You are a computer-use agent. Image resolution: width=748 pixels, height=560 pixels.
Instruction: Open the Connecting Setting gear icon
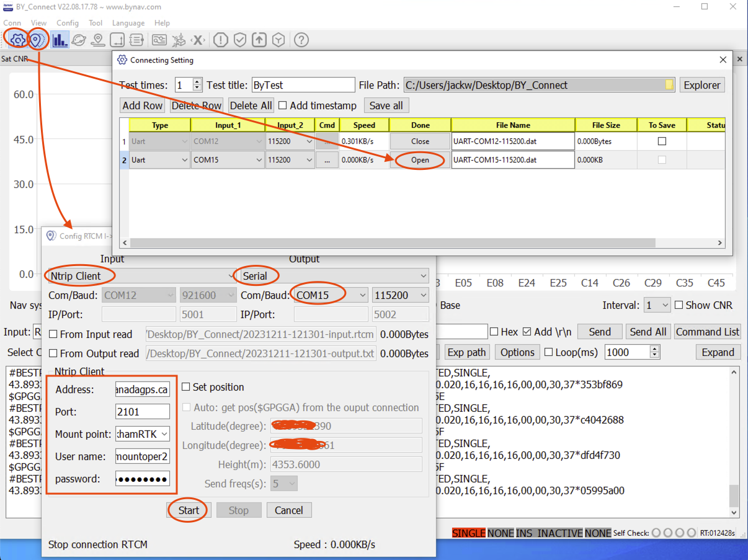click(17, 38)
